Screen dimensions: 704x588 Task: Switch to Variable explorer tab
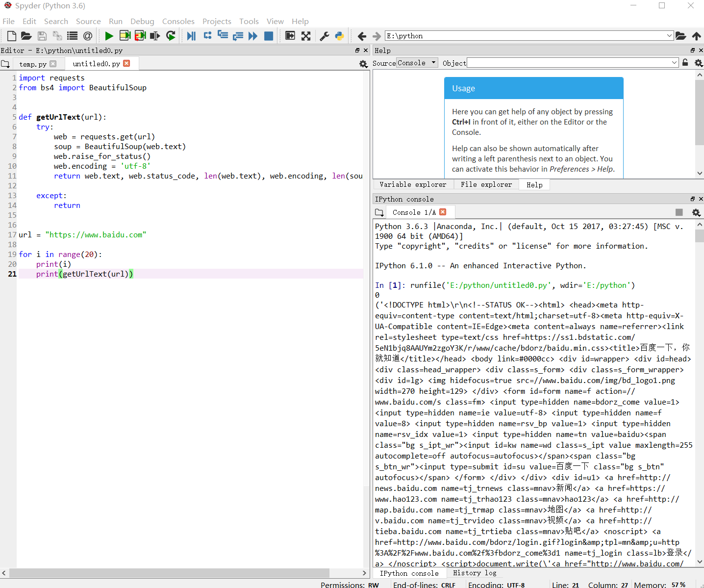click(413, 184)
